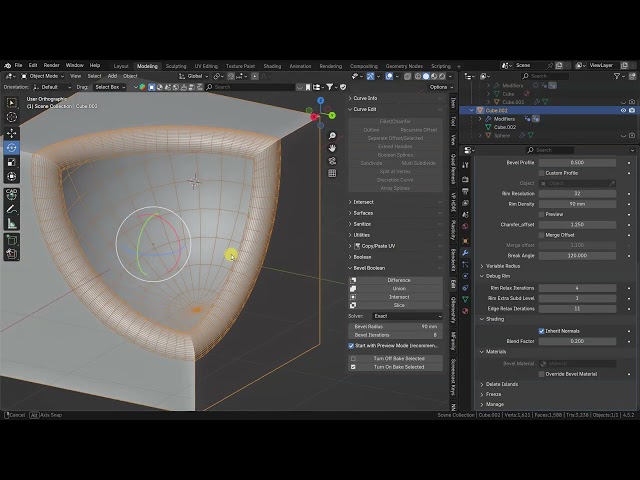Activate the Select Box tool icon
This screenshot has width=640, height=480.
tap(11, 103)
